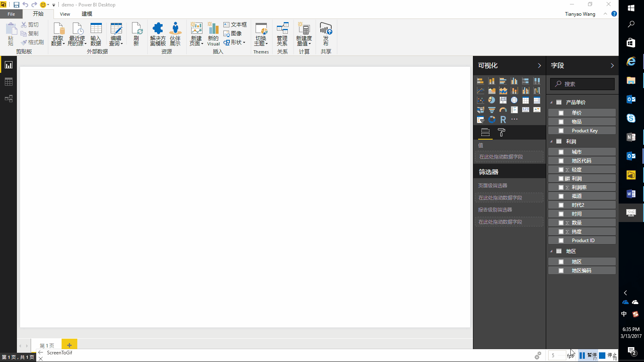Open Windows Start menu
Screen dimensions: 644x362
631,8
